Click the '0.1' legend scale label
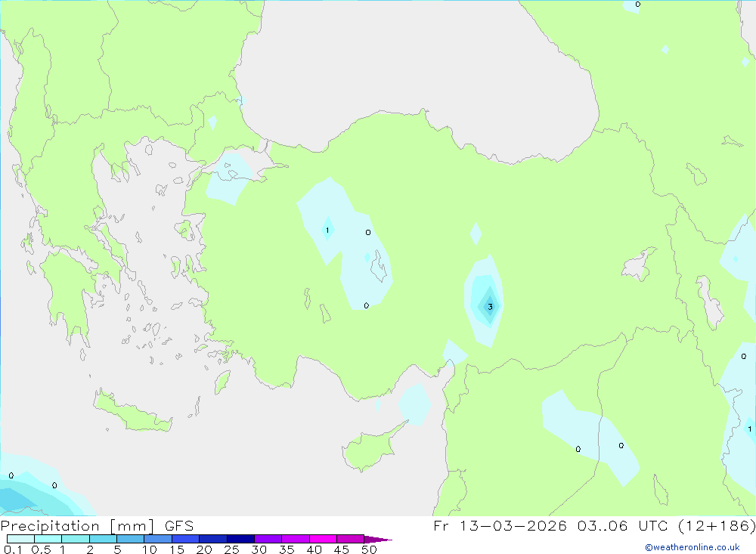 pos(13,549)
